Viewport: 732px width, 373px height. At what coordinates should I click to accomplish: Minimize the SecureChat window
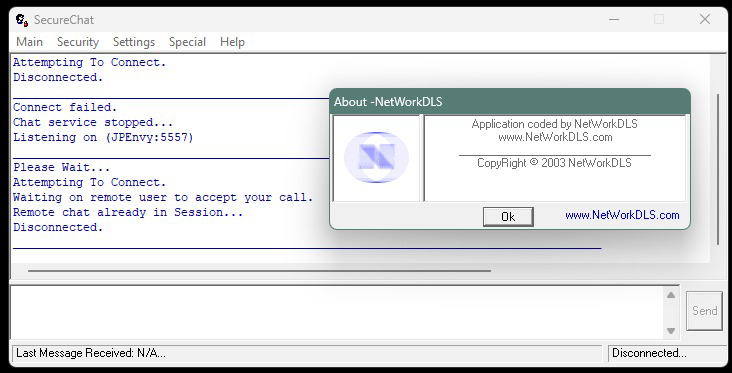tap(614, 20)
